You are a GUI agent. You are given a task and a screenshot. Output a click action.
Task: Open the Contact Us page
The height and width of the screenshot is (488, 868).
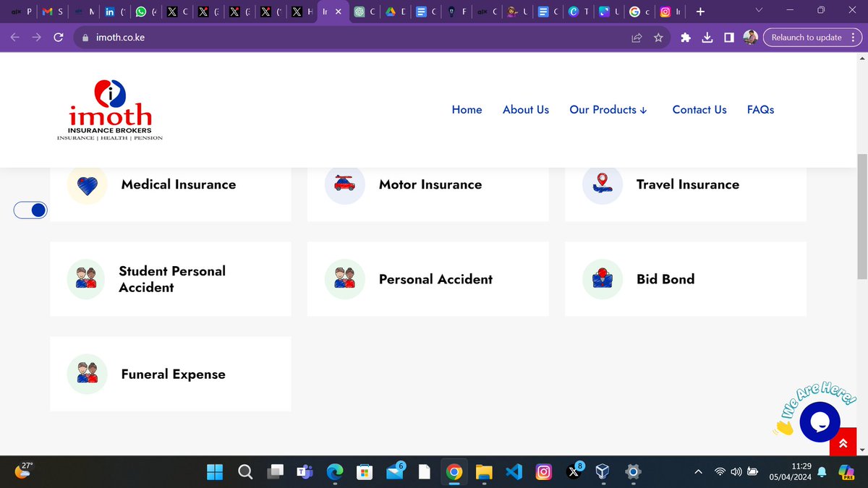point(699,110)
